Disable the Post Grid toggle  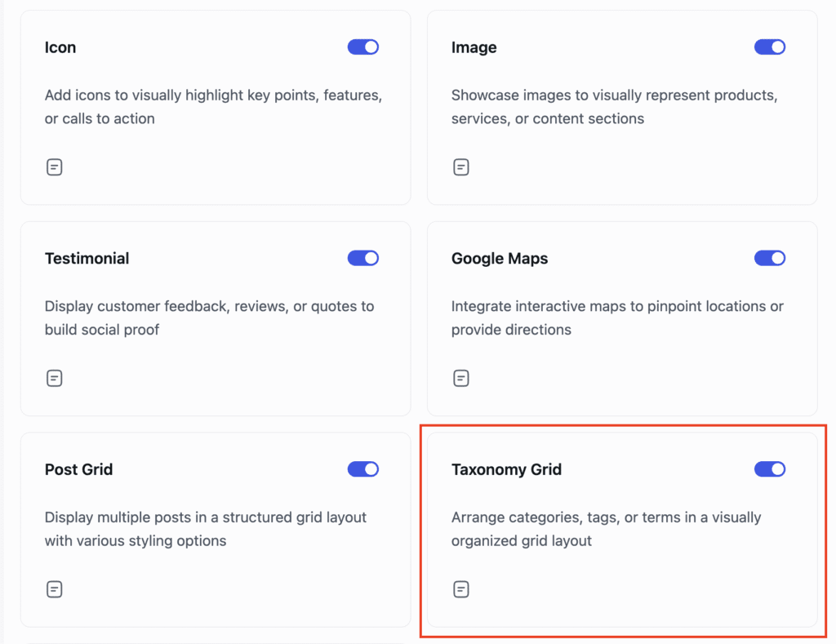[x=363, y=469]
